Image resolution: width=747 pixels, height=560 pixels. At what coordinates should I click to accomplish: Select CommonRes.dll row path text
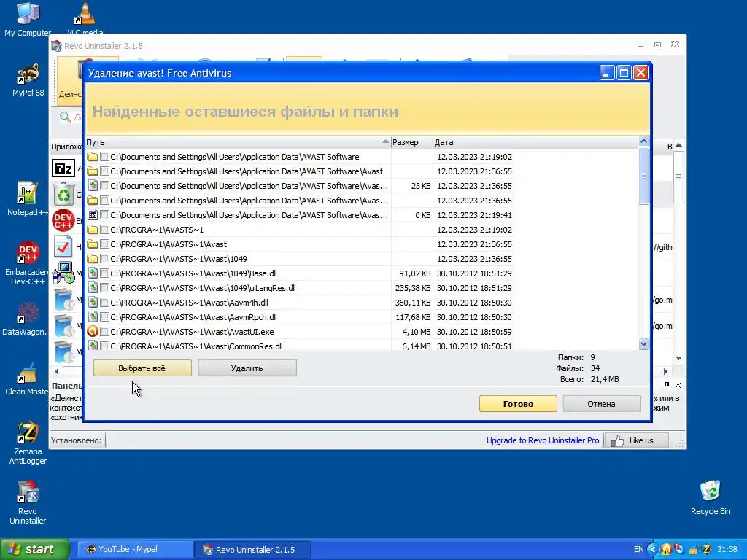[196, 346]
